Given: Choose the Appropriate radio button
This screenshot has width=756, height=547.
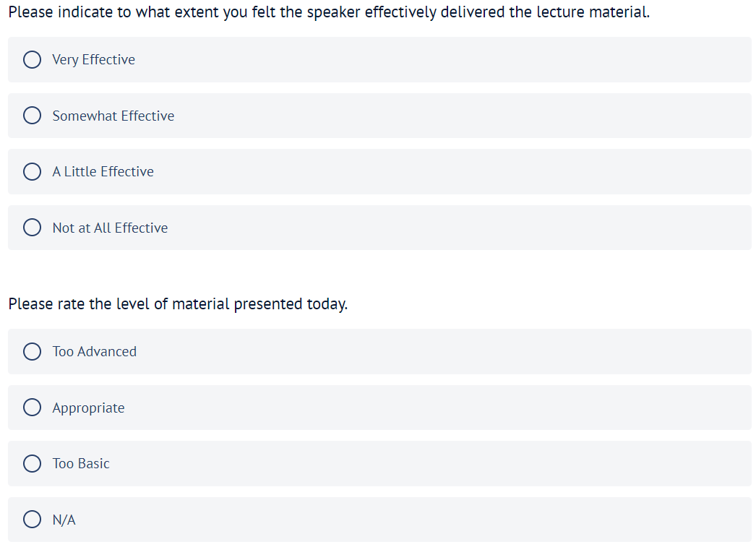Looking at the screenshot, I should coord(32,408).
